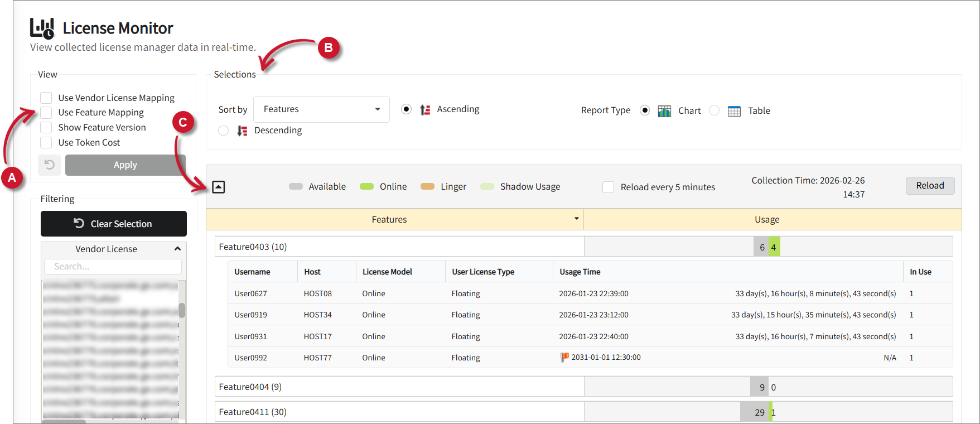Click the N/A duration in User0992 row
The image size is (980, 424).
click(x=890, y=358)
